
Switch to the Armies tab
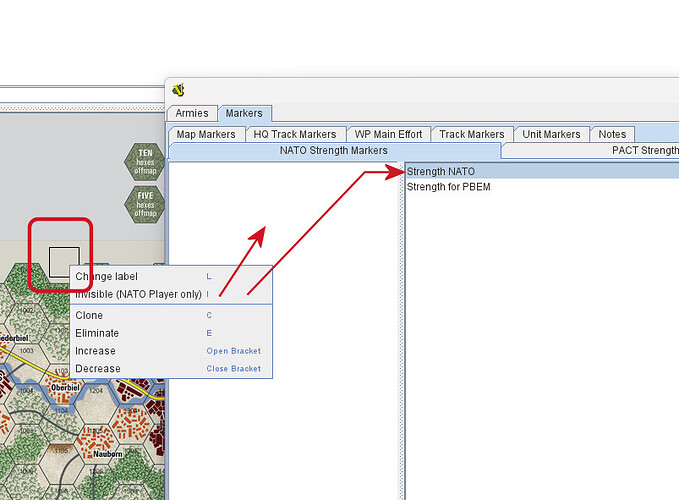(193, 114)
